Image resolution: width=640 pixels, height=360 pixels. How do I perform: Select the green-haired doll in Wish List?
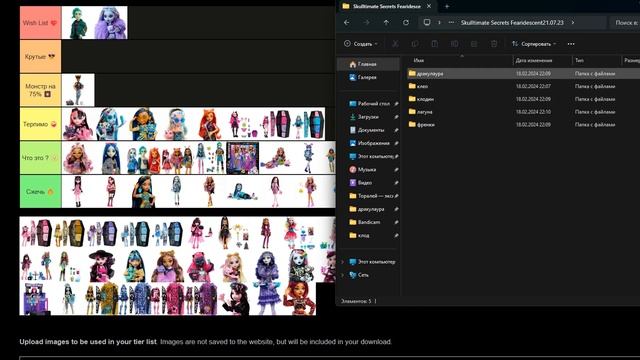pos(78,23)
